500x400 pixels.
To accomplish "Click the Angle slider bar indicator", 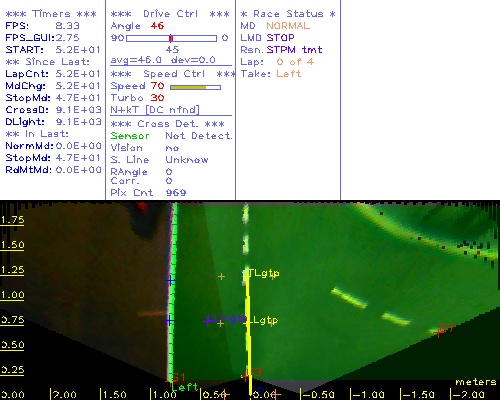I will tap(171, 38).
